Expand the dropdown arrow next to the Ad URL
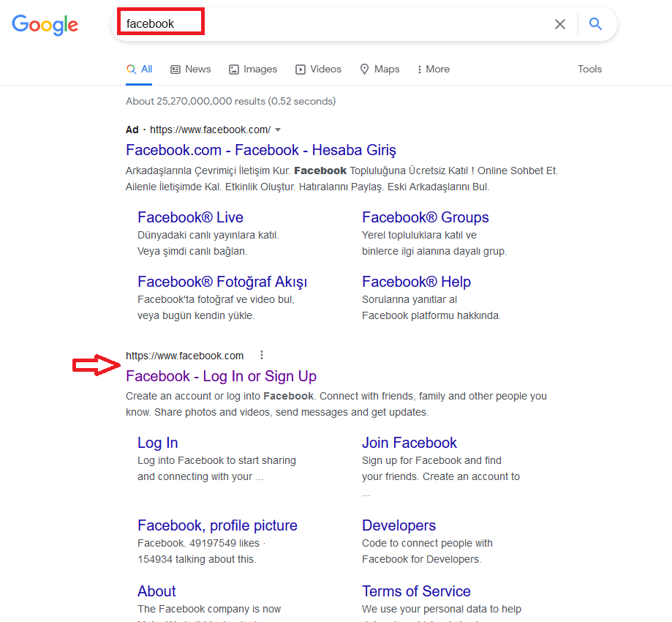The width and height of the screenshot is (672, 622). [278, 130]
